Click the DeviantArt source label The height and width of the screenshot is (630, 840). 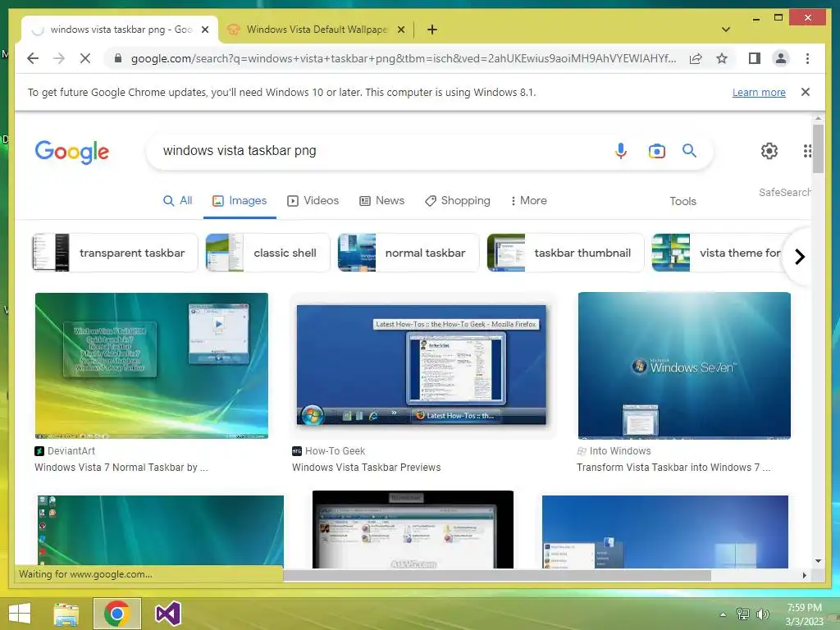click(x=65, y=451)
